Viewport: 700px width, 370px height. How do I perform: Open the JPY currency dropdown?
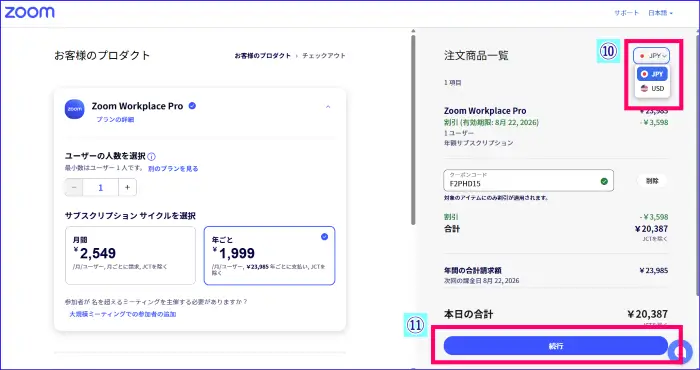(651, 56)
